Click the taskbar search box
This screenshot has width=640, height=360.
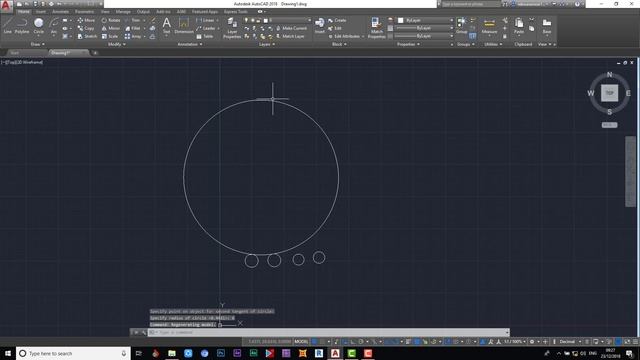tap(73, 353)
